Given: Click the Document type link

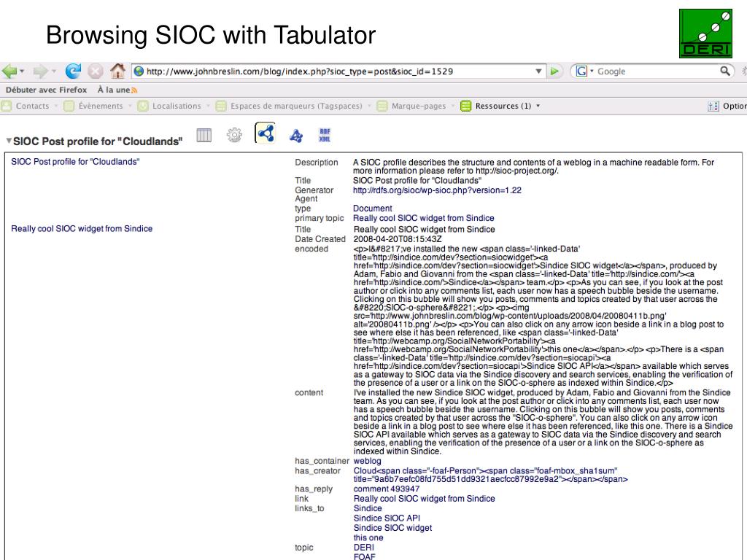Looking at the screenshot, I should click(372, 209).
